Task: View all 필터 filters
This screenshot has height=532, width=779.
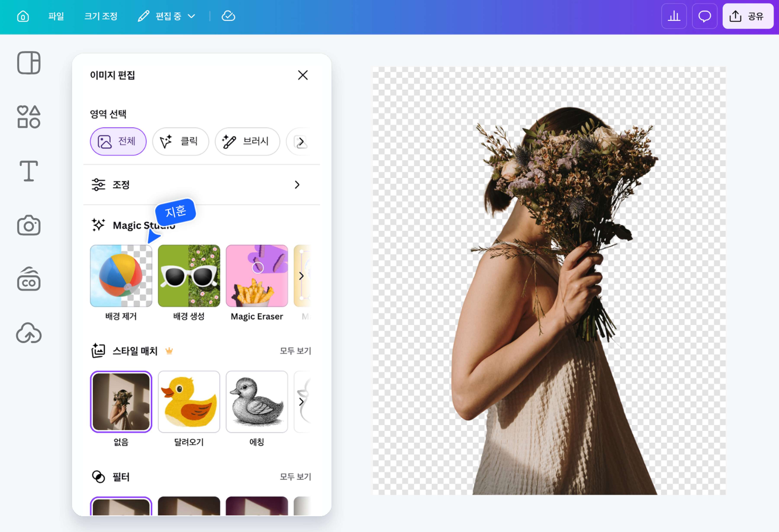Action: tap(295, 477)
